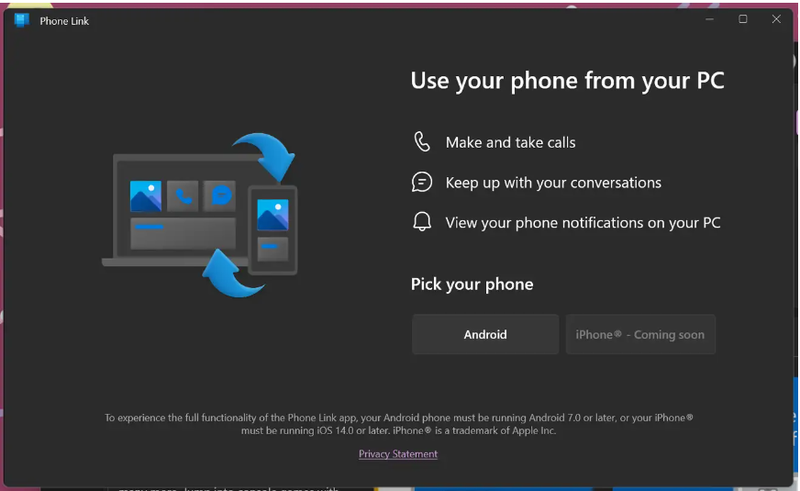This screenshot has height=491, width=800.
Task: Maximize the Phone Link window
Action: click(743, 19)
